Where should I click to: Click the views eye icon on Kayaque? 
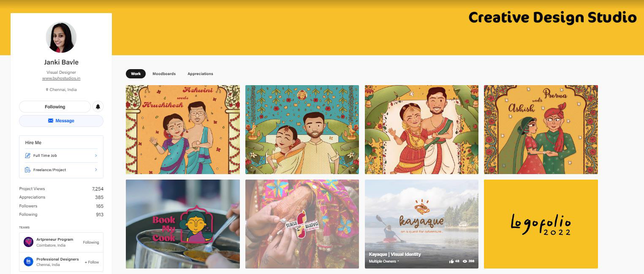click(465, 261)
